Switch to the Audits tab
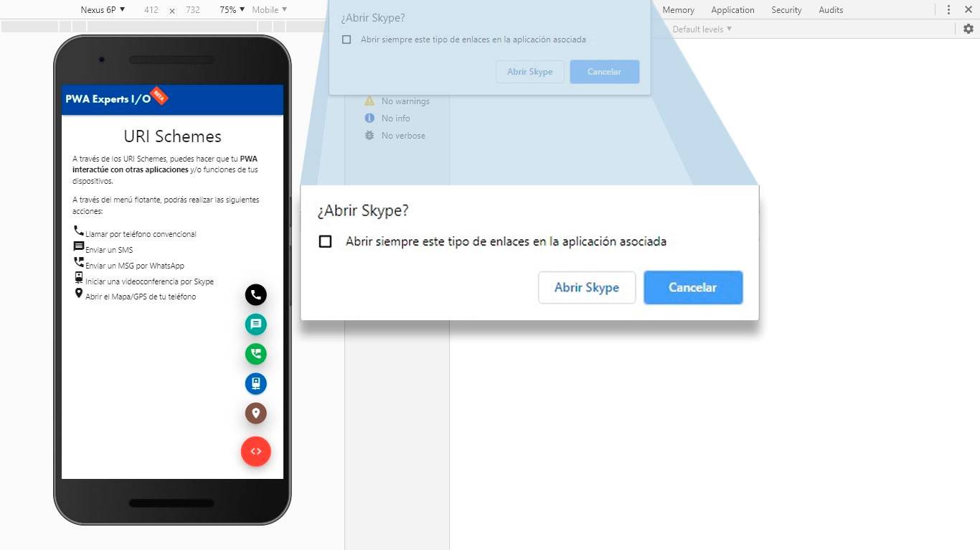 click(831, 10)
